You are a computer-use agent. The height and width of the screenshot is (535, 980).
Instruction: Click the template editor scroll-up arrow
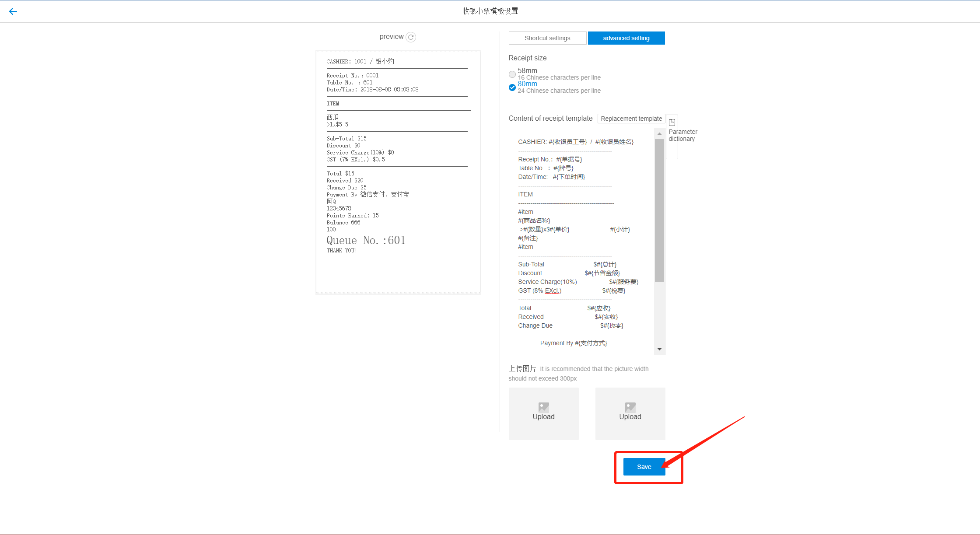coord(659,134)
